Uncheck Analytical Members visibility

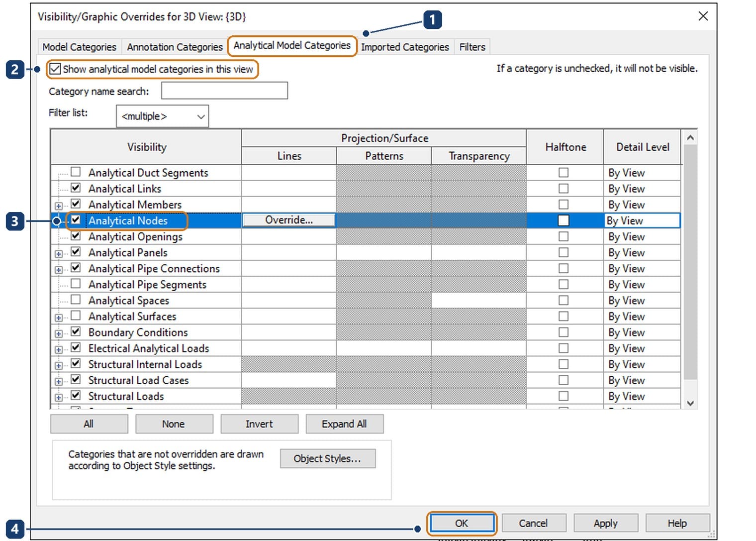tap(76, 204)
